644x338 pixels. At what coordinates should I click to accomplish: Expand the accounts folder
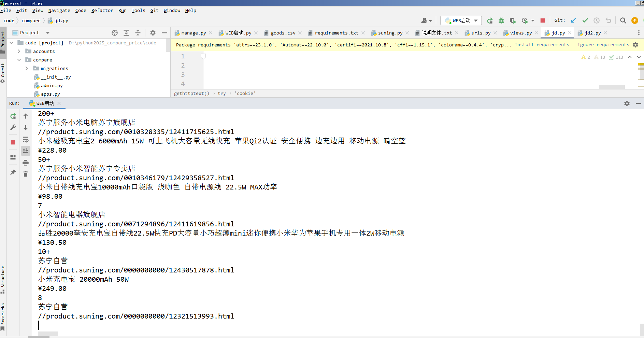(19, 51)
